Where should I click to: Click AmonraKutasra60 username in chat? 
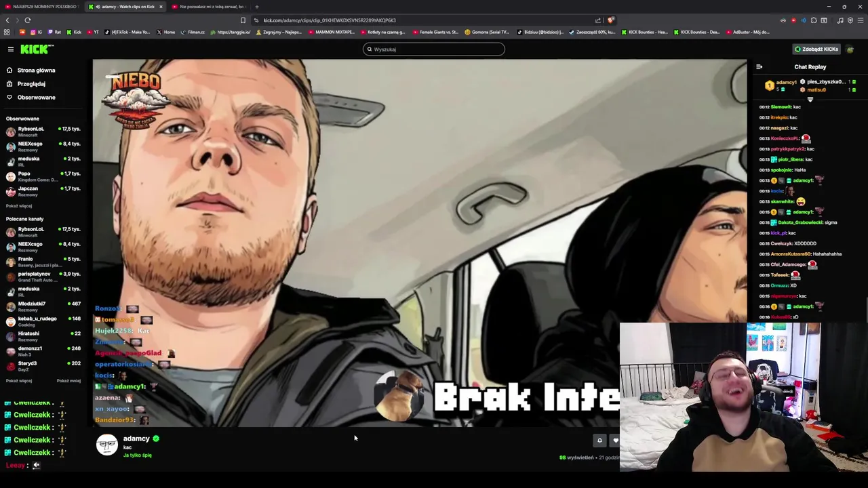pyautogui.click(x=791, y=254)
